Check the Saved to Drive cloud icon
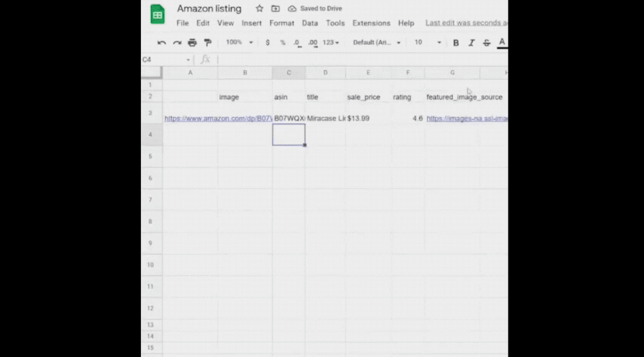 (292, 8)
